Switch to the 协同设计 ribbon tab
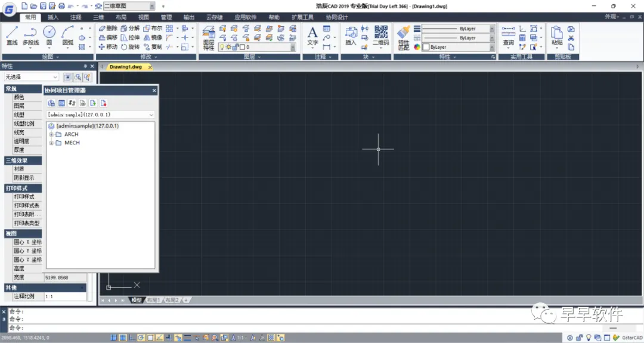Screen dimensions: 644x343 pos(336,17)
